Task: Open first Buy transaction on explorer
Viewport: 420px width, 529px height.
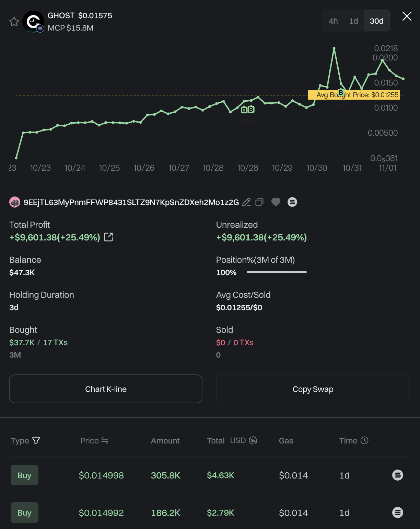Action: click(x=397, y=475)
